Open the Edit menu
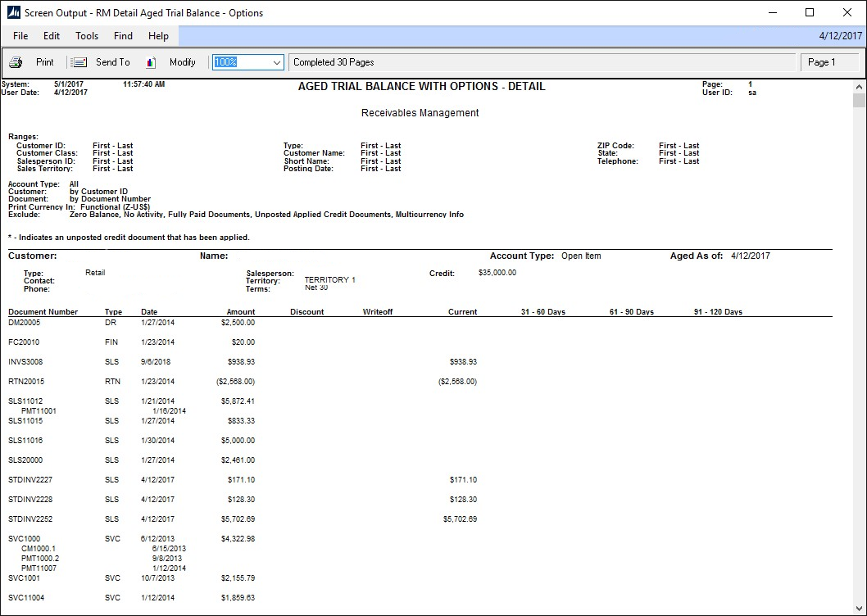The image size is (867, 616). [x=52, y=35]
